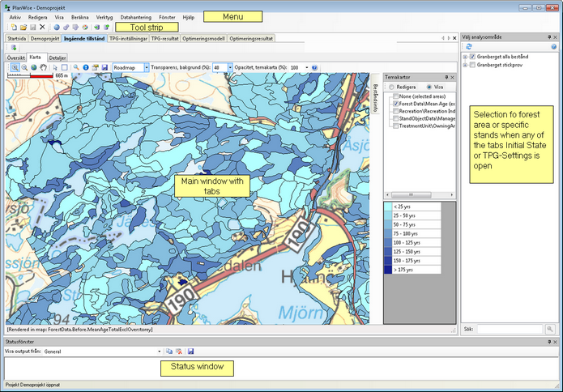Click the Open folder icon in tool strip

23,28
